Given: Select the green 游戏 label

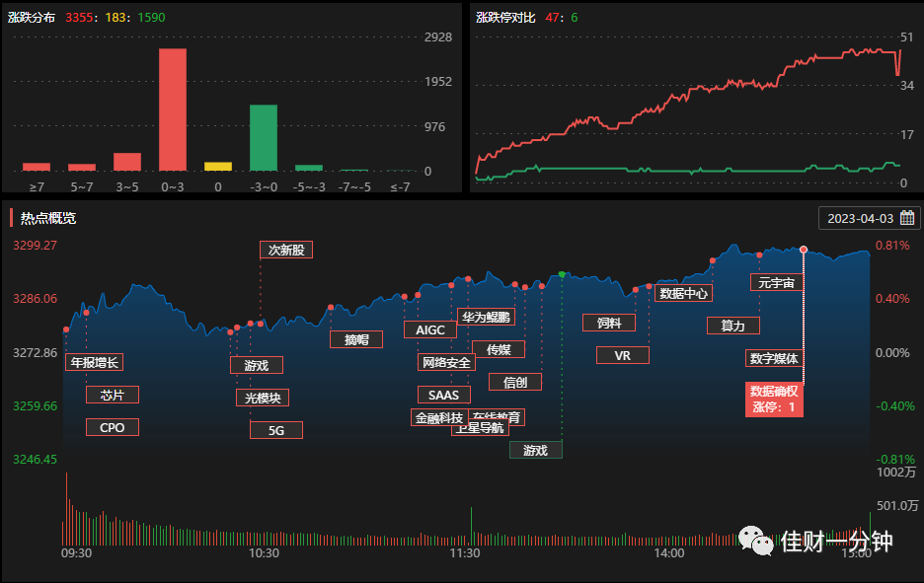Looking at the screenshot, I should click(536, 450).
